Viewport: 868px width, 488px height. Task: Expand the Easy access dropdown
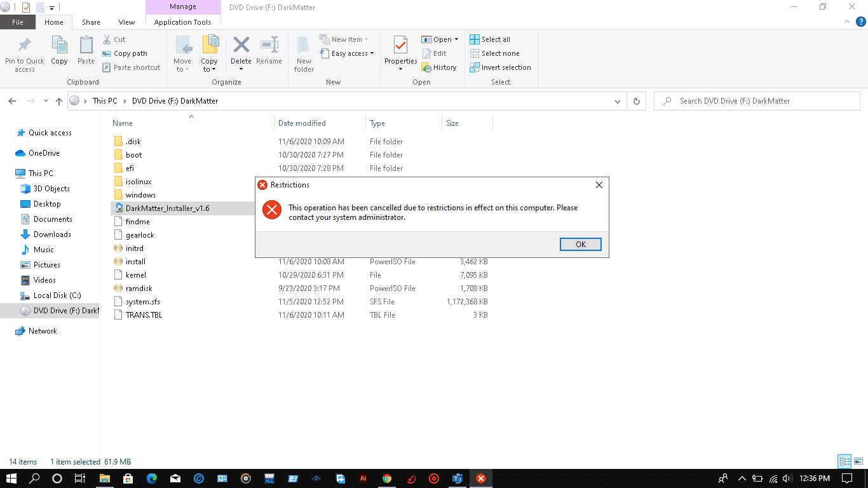point(374,53)
